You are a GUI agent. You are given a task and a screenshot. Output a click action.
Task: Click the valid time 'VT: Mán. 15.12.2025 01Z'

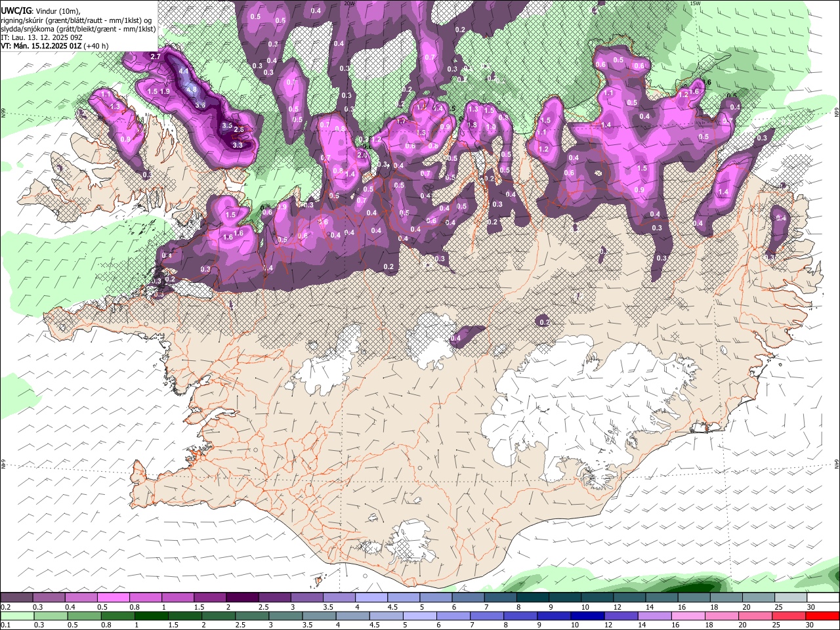coord(41,46)
